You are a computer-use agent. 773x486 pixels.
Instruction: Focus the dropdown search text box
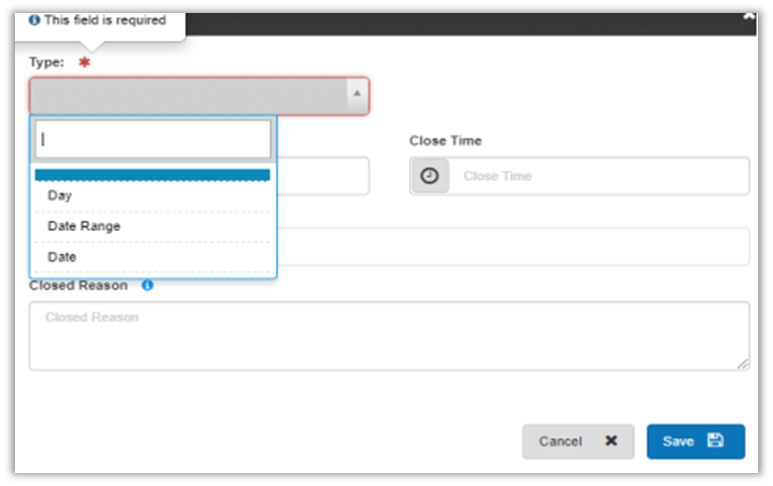153,140
